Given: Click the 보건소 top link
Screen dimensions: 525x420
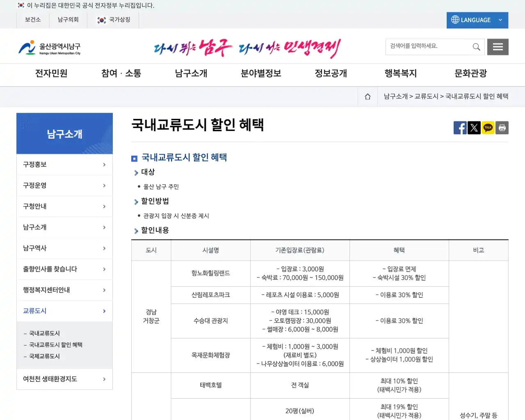Looking at the screenshot, I should 33,20.
